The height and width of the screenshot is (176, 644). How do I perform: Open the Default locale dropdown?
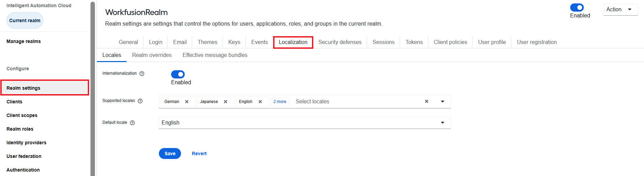[304, 123]
